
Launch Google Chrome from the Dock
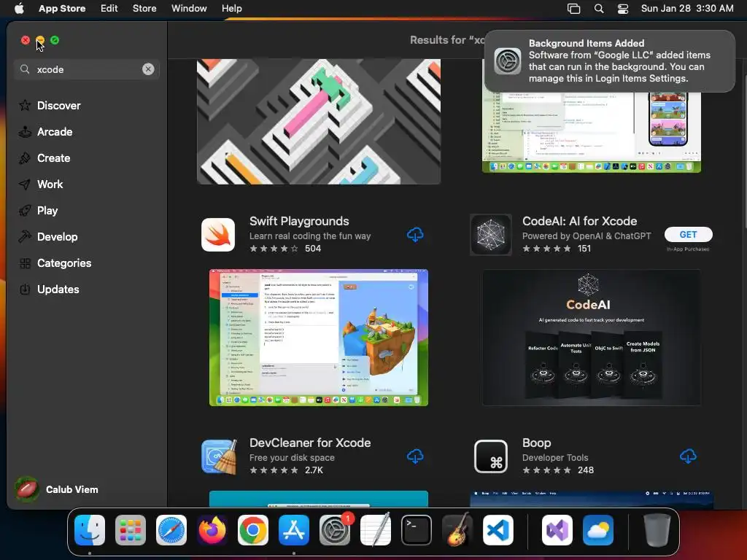[253, 530]
